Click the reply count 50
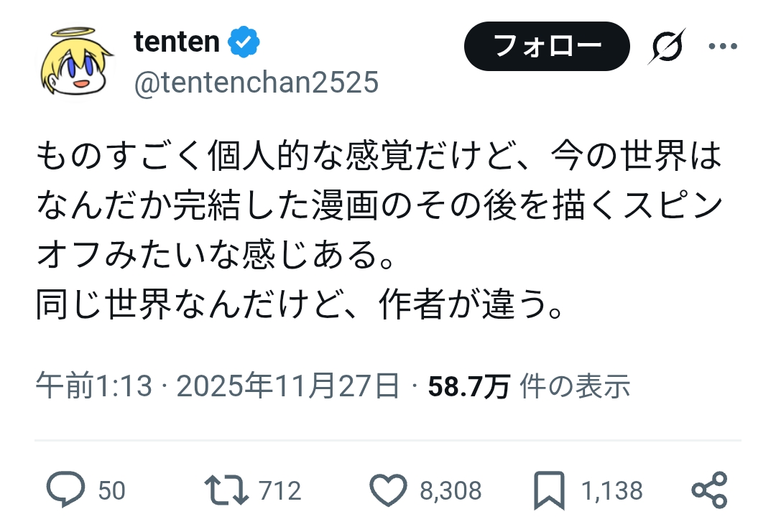This screenshot has height=532, width=776. coord(111,491)
